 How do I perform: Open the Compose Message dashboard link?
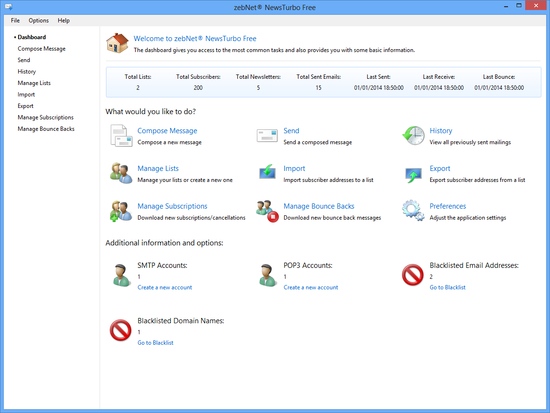[x=167, y=131]
